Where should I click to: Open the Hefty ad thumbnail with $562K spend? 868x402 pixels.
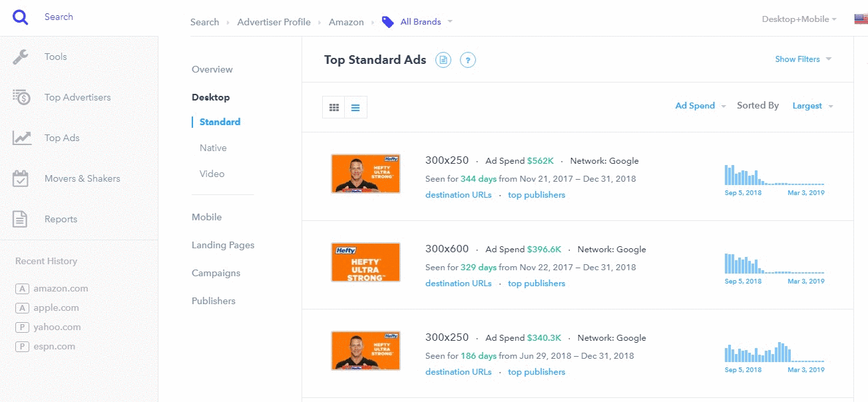(x=365, y=174)
